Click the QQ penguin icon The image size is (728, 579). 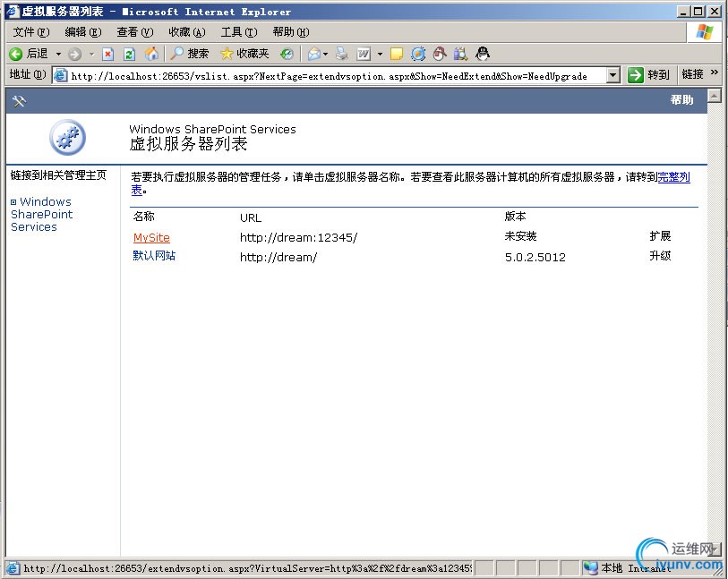(483, 54)
